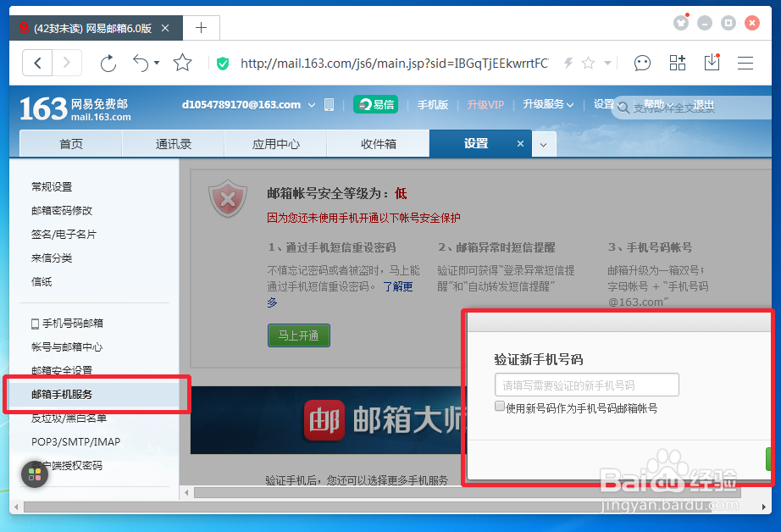Open the downloads arrow icon

pos(712,63)
